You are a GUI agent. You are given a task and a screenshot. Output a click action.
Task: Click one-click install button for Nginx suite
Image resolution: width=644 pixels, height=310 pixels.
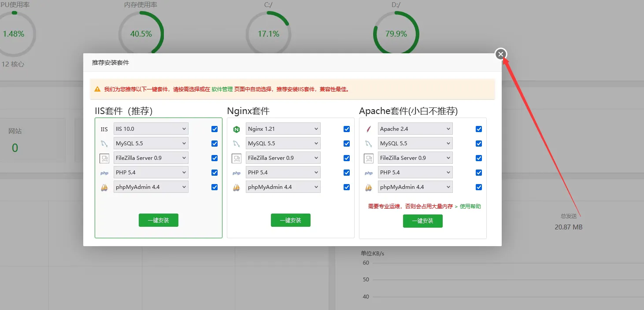click(x=291, y=220)
